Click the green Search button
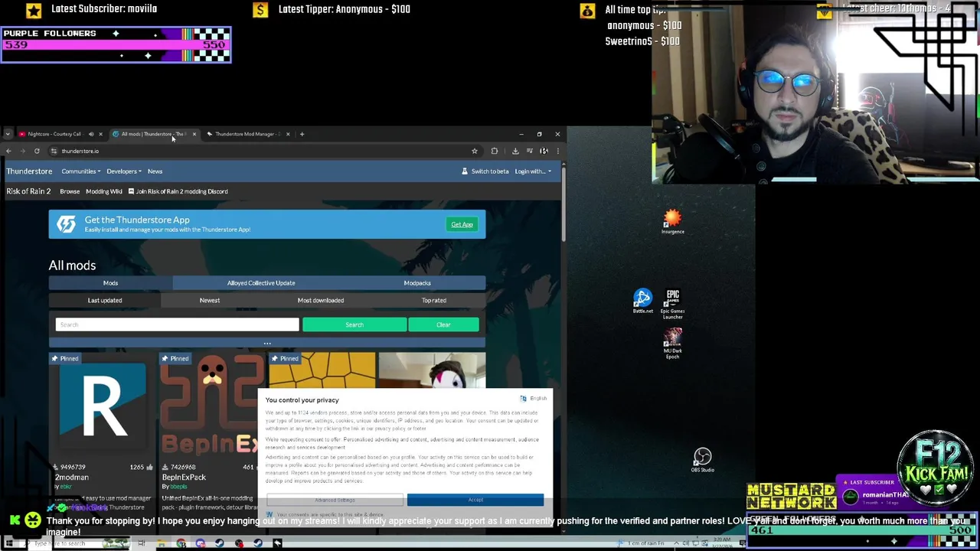 354,324
